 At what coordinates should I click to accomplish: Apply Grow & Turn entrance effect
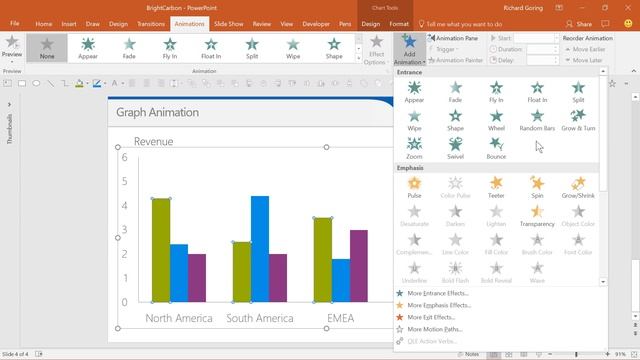[578, 120]
